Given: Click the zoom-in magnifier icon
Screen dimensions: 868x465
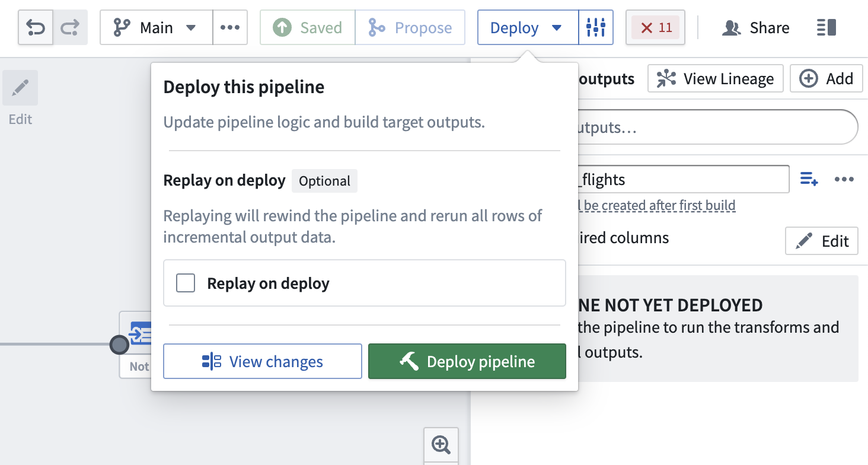Looking at the screenshot, I should coord(441,444).
